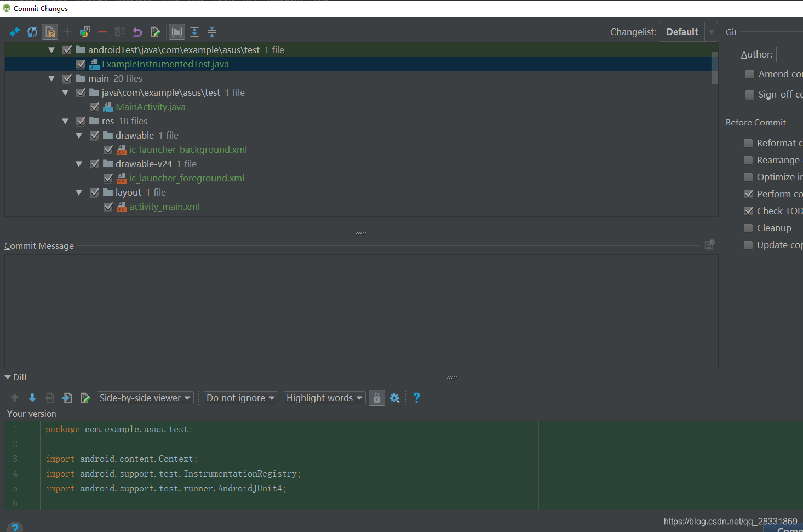Uncheck ExampleInstrumentedTest.java checkbox
Viewport: 803px width, 532px height.
pos(81,64)
